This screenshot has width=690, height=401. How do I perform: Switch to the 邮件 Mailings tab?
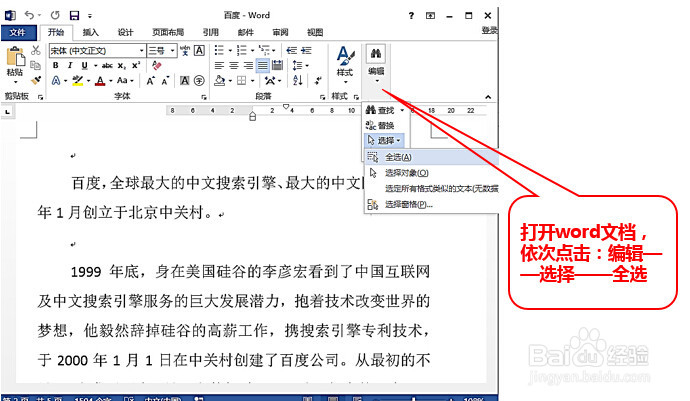pos(246,32)
